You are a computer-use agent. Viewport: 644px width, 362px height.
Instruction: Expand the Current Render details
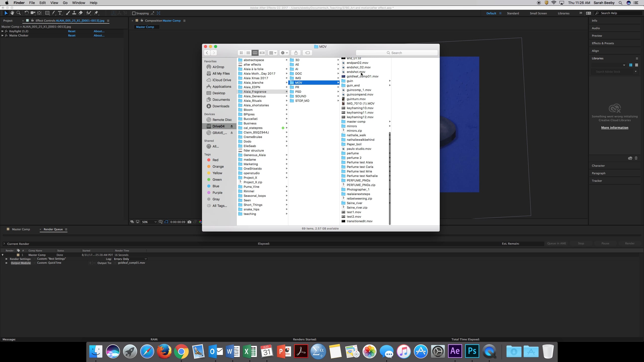pyautogui.click(x=4, y=244)
